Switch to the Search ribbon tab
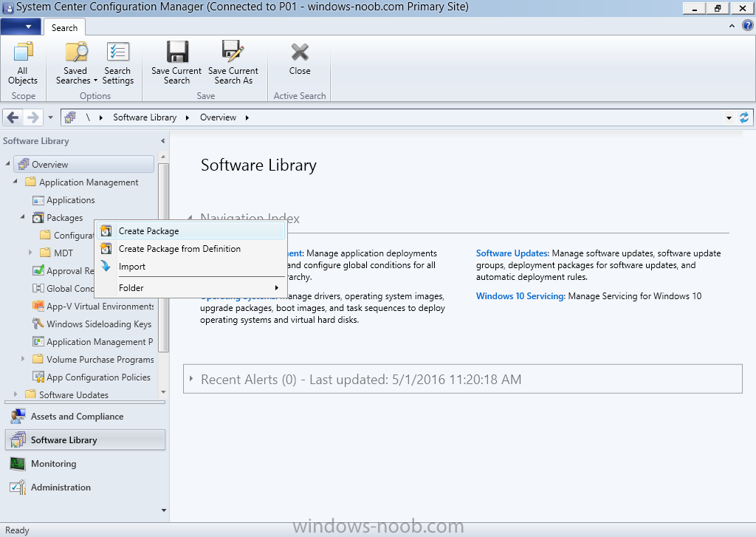 coord(65,27)
